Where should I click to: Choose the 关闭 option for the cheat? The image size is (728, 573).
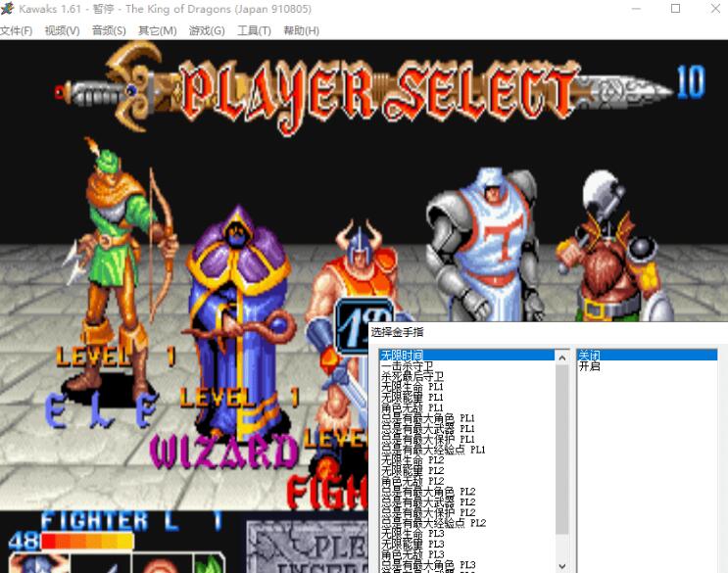pos(647,356)
